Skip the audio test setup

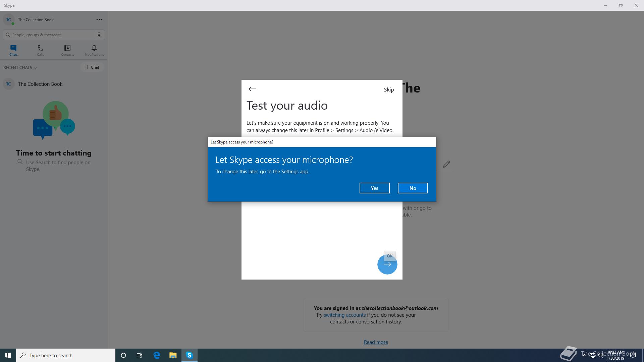point(389,89)
